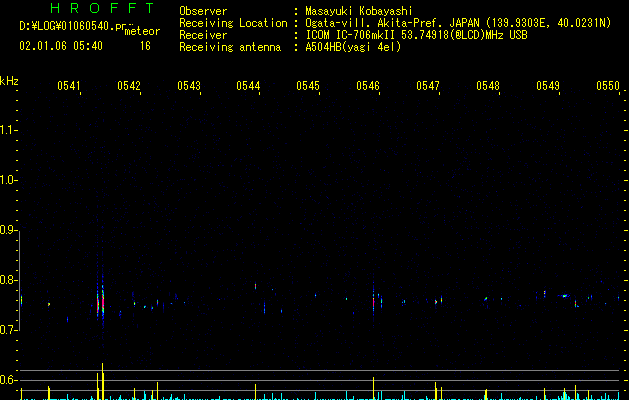Image resolution: width=629 pixels, height=400 pixels.
Task: Click the 0549 time marker
Action: 548,86
